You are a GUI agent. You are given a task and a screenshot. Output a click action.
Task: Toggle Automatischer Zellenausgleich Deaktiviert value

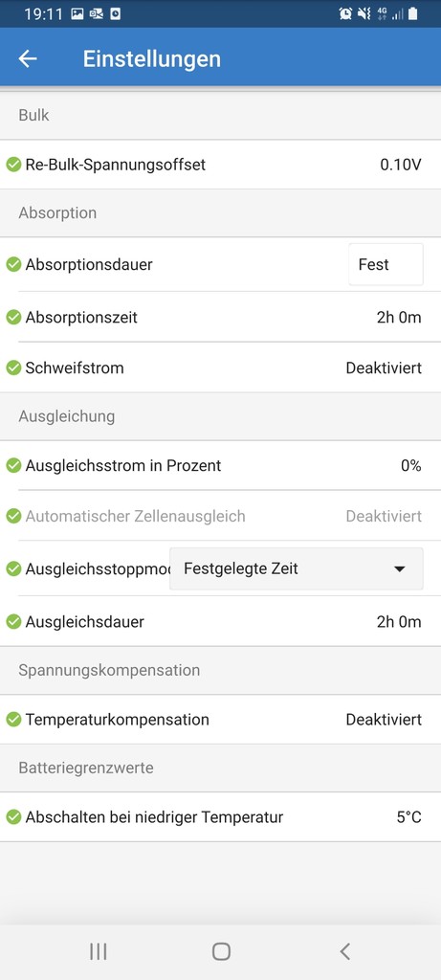(384, 517)
